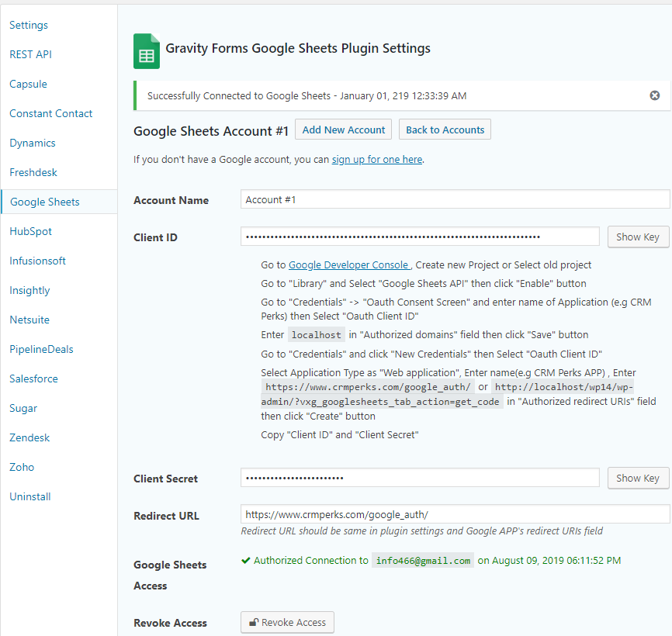Open the Dynamics settings tab
This screenshot has width=672, height=636.
pyautogui.click(x=33, y=143)
